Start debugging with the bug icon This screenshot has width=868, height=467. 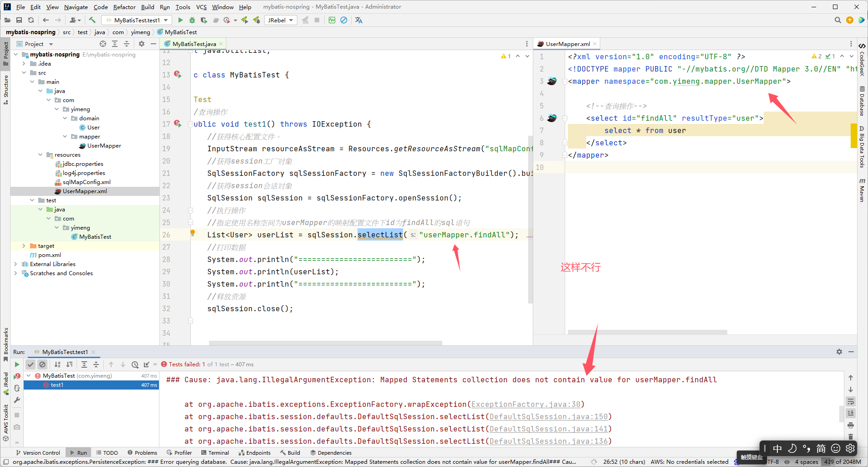(x=192, y=20)
